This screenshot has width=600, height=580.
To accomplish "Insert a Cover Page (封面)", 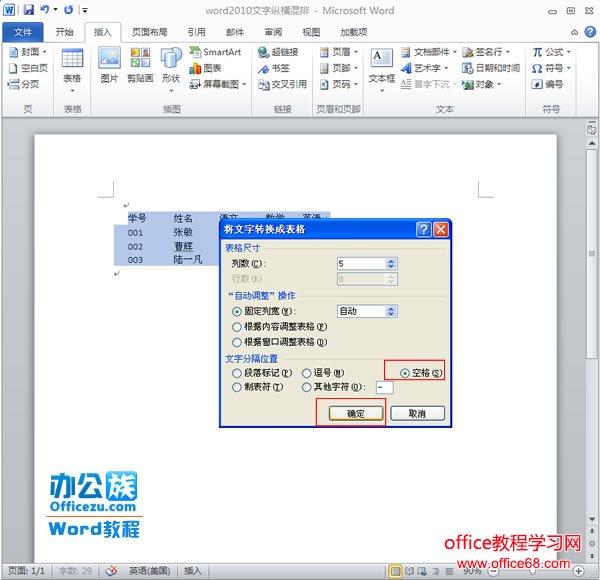I will pyautogui.click(x=28, y=52).
